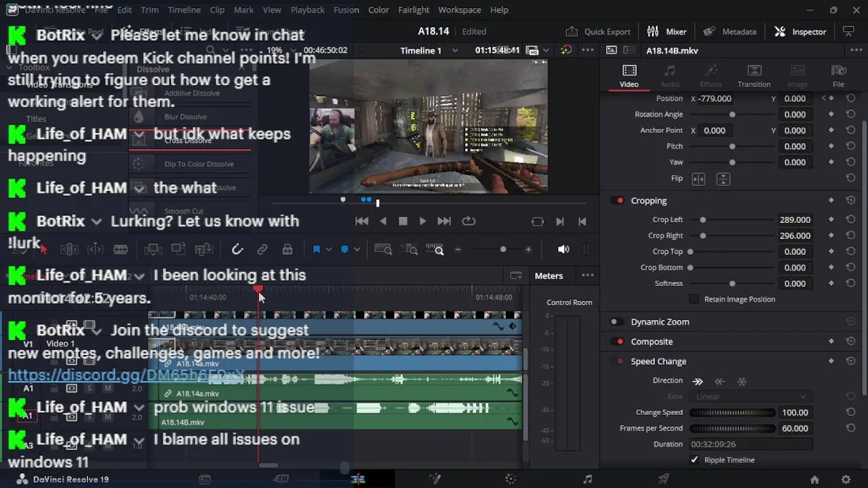868x488 pixels.
Task: Open the marker color dropdown arrow
Action: [x=357, y=249]
